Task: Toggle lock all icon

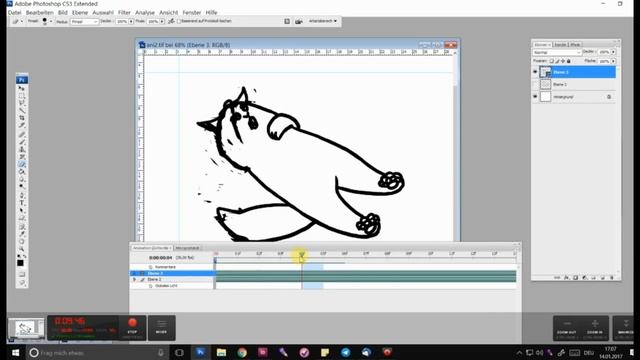Action: (x=569, y=61)
